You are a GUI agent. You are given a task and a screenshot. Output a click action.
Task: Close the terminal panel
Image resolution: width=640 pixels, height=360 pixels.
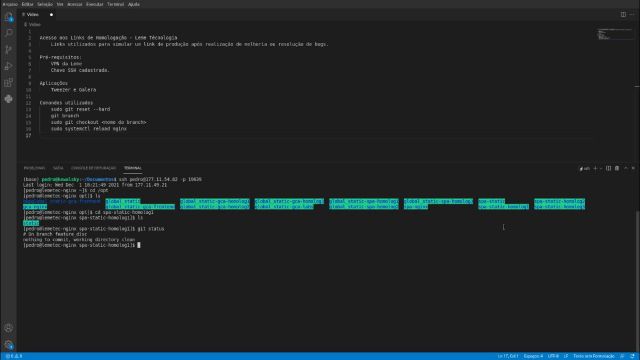tap(633, 168)
